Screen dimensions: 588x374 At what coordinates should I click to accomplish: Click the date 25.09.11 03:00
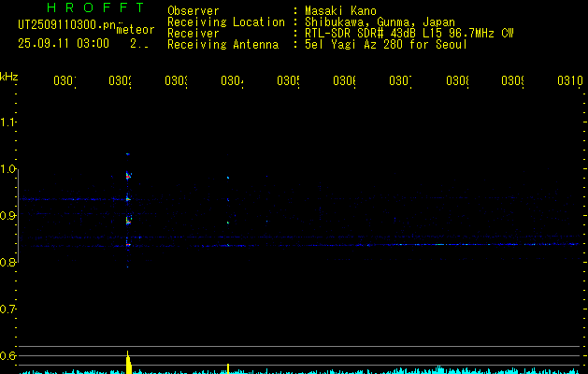pyautogui.click(x=64, y=44)
